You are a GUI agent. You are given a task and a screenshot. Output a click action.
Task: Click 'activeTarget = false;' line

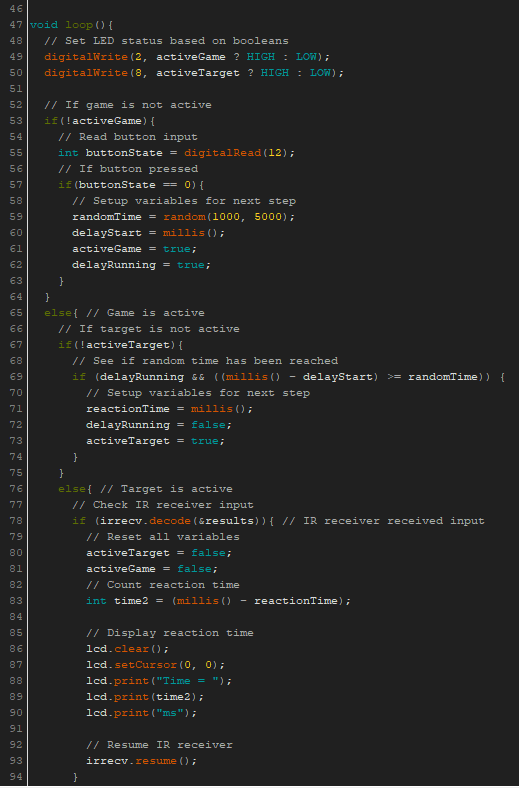coord(159,553)
